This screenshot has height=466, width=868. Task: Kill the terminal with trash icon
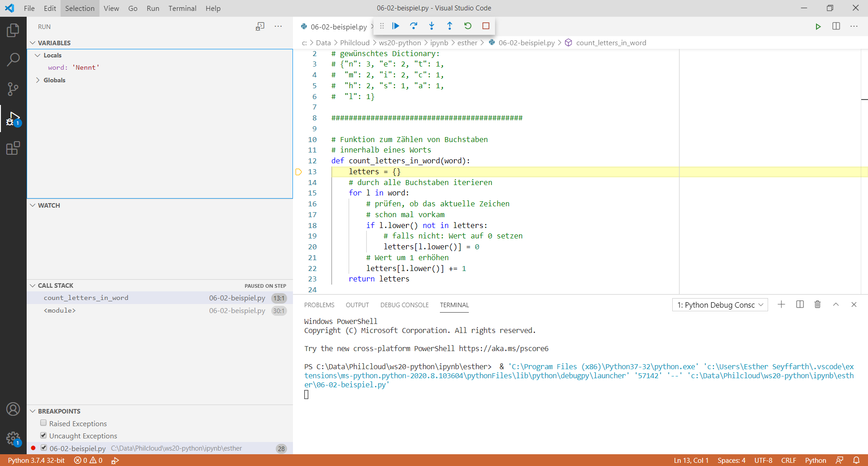[x=817, y=304]
